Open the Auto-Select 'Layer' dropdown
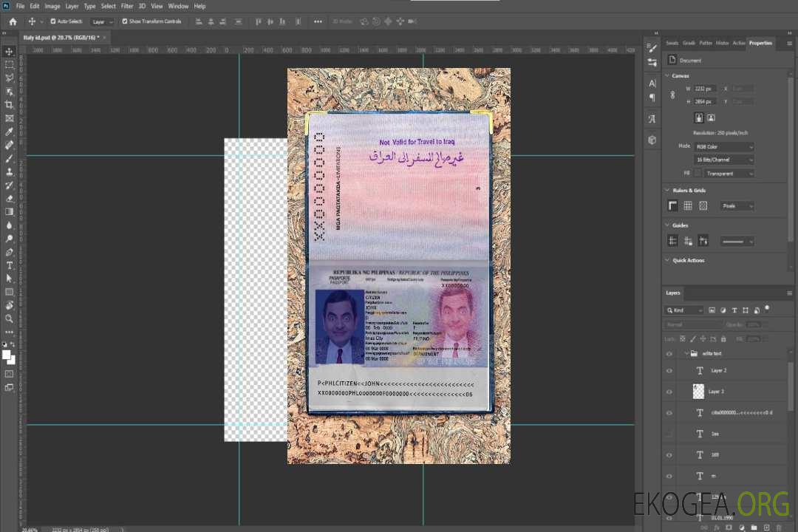The width and height of the screenshot is (798, 532). tap(103, 21)
